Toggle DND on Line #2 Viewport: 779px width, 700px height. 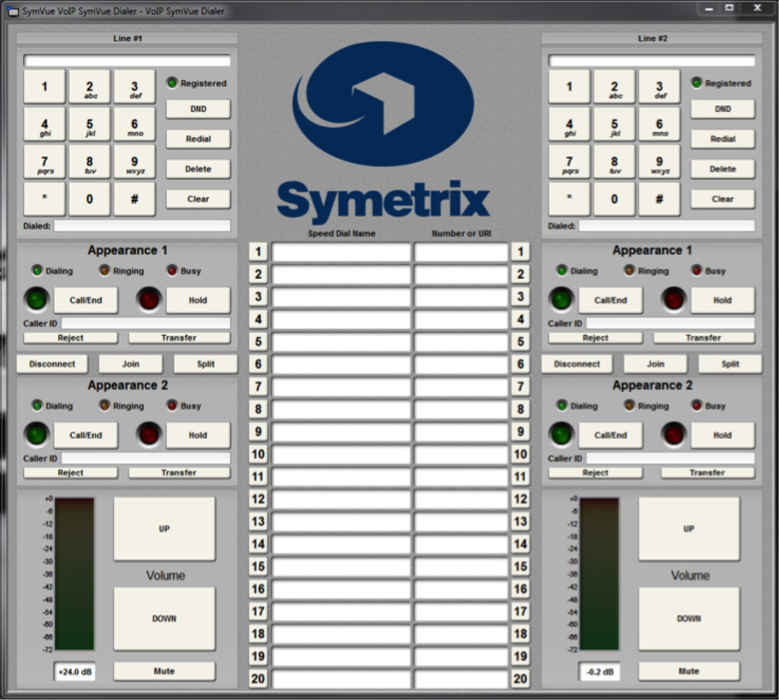point(723,109)
